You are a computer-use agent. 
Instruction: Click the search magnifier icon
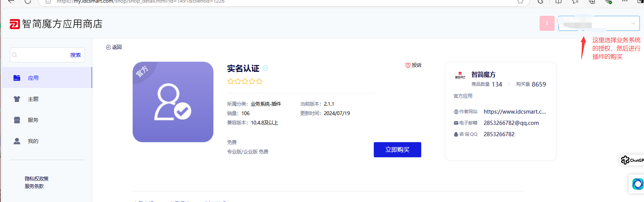14,55
